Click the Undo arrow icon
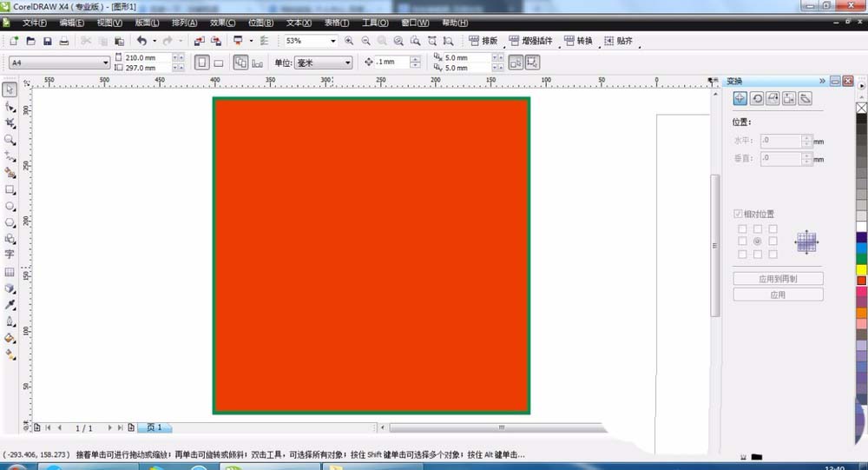The height and width of the screenshot is (470, 868). click(141, 41)
